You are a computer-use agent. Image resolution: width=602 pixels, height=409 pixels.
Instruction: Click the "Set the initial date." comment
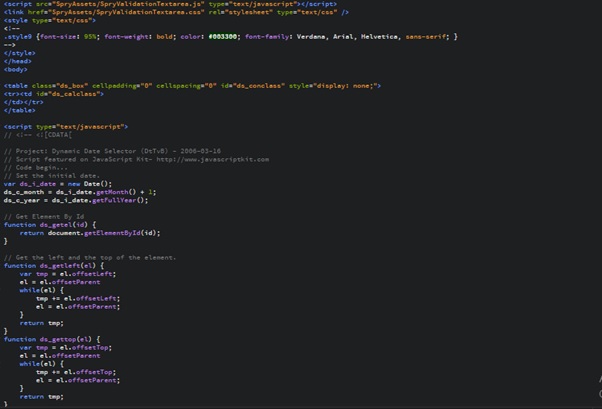coord(52,176)
